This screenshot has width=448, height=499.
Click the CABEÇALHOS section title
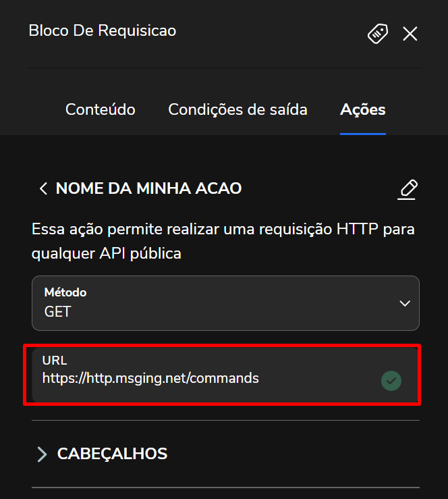pos(112,454)
